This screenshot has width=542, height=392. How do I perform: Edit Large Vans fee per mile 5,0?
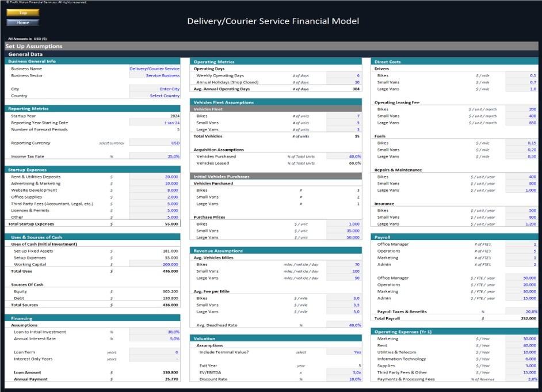[x=343, y=311]
